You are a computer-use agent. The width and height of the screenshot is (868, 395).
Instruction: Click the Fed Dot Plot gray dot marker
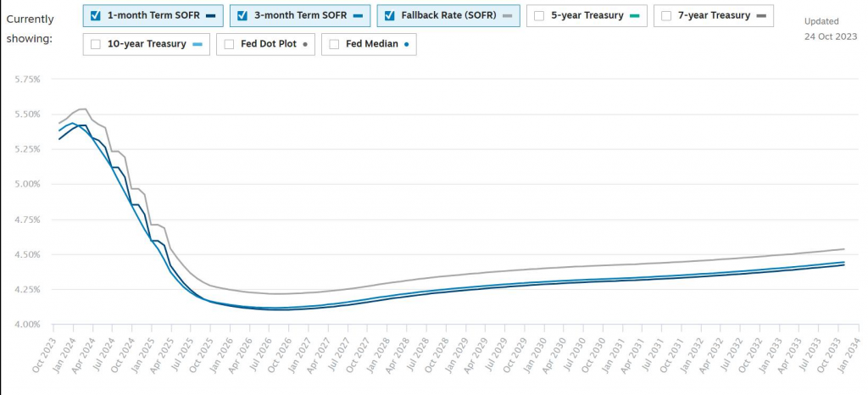[x=303, y=44]
